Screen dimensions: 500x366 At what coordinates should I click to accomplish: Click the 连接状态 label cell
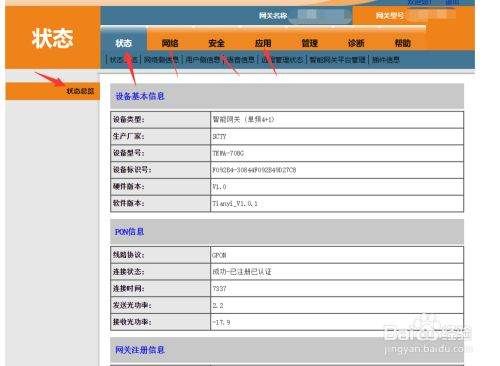(160, 272)
